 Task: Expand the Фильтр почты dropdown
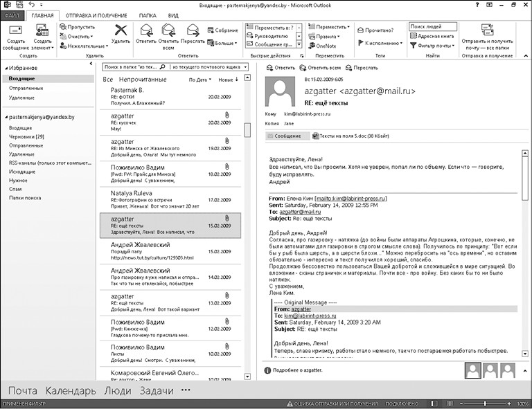pos(436,46)
